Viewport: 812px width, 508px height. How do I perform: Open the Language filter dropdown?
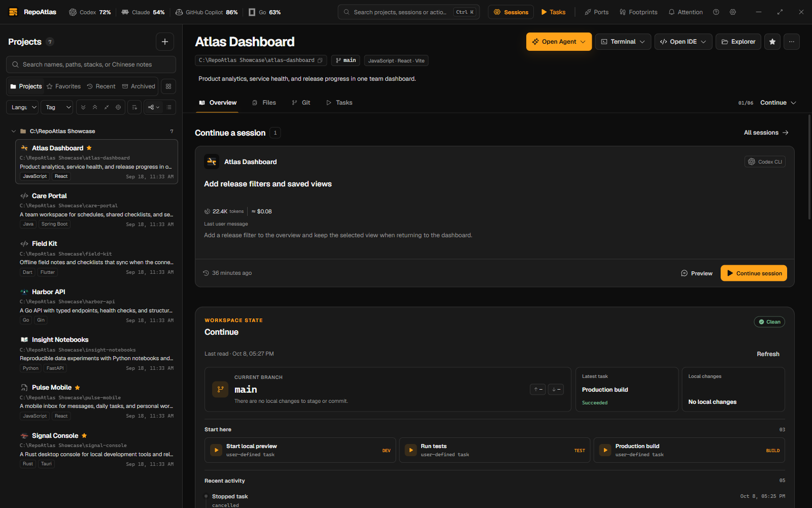tap(22, 107)
